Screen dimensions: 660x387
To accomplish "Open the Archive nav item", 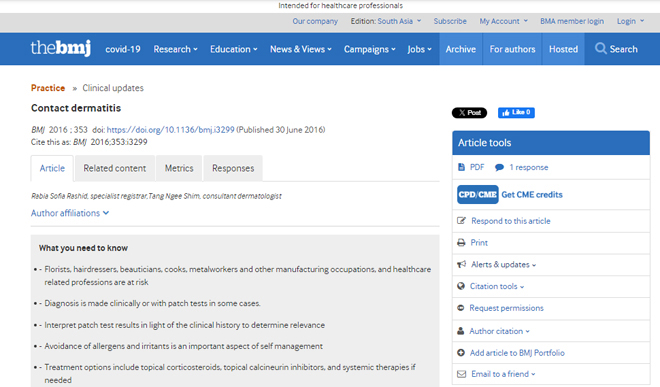I will coord(461,49).
